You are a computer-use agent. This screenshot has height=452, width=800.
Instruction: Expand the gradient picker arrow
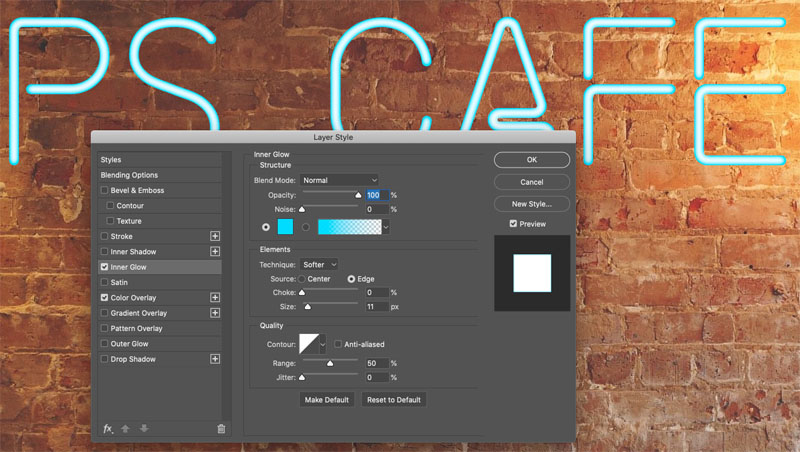tap(386, 227)
